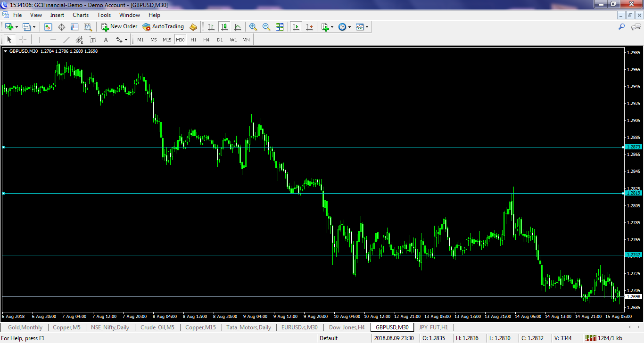Open the Data Window crosshair-target icon
The height and width of the screenshot is (343, 644).
pyautogui.click(x=61, y=27)
